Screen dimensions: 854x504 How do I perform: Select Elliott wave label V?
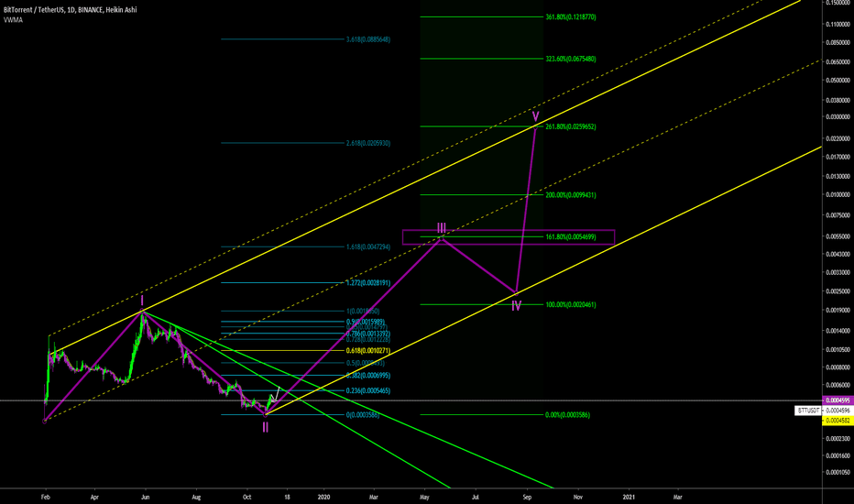pos(535,116)
